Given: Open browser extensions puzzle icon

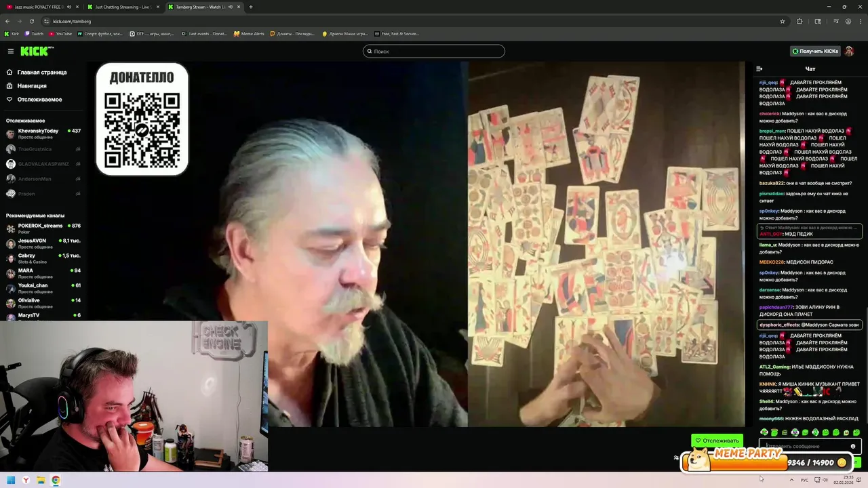Looking at the screenshot, I should click(x=800, y=21).
